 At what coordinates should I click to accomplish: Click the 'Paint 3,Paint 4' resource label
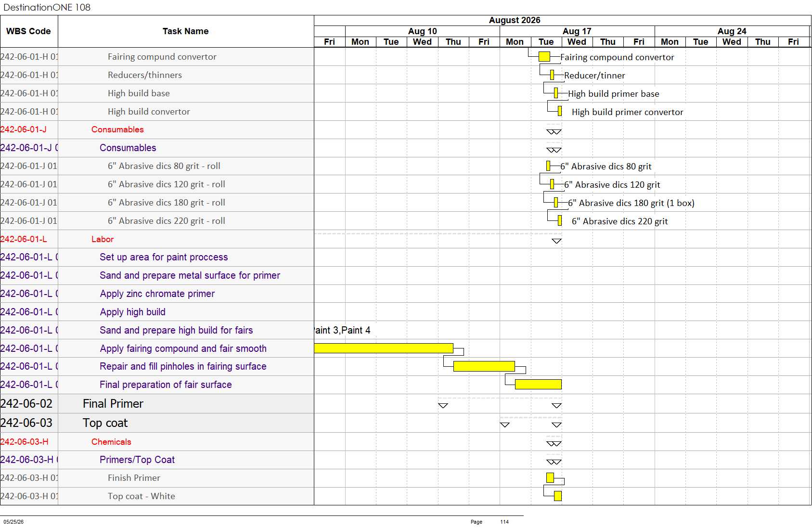(343, 330)
